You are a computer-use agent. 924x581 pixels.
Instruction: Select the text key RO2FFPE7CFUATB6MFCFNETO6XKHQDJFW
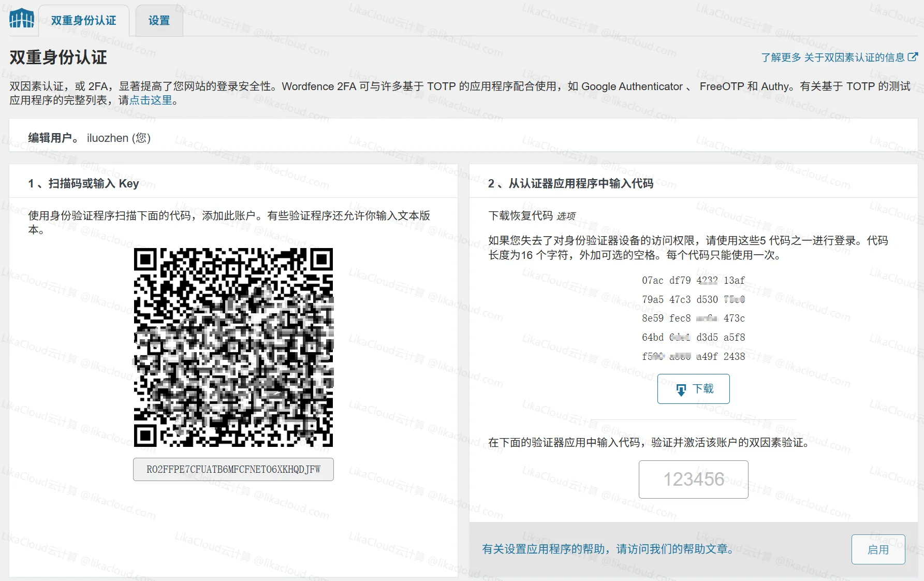[x=233, y=470]
